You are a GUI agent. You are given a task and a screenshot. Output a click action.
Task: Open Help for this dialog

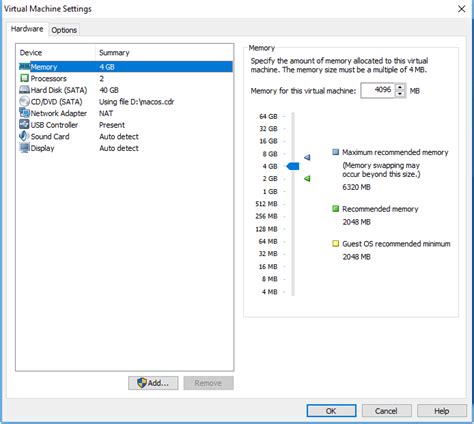[442, 411]
